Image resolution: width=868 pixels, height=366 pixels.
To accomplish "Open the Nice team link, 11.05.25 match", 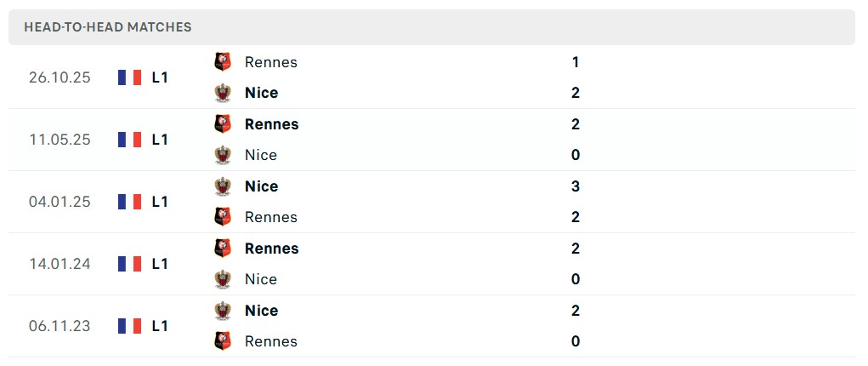I will (260, 155).
